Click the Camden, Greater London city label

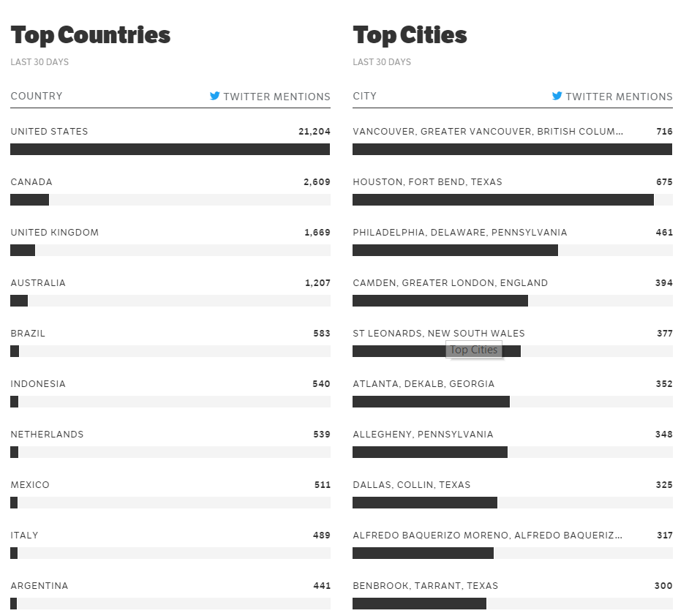[450, 283]
